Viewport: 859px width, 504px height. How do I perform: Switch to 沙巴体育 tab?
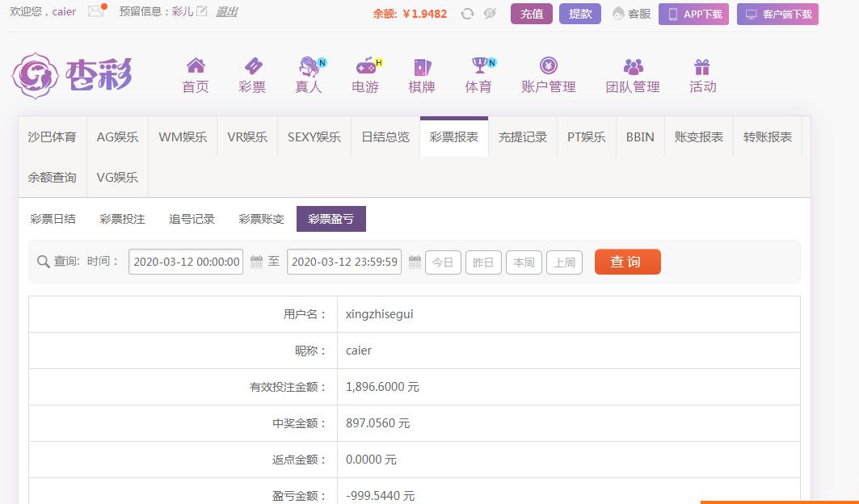(52, 137)
